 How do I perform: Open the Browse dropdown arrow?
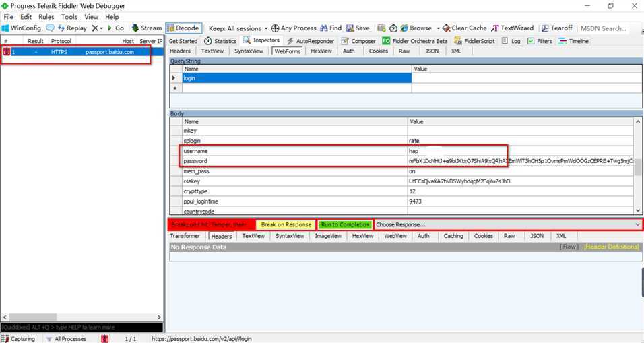pyautogui.click(x=438, y=28)
